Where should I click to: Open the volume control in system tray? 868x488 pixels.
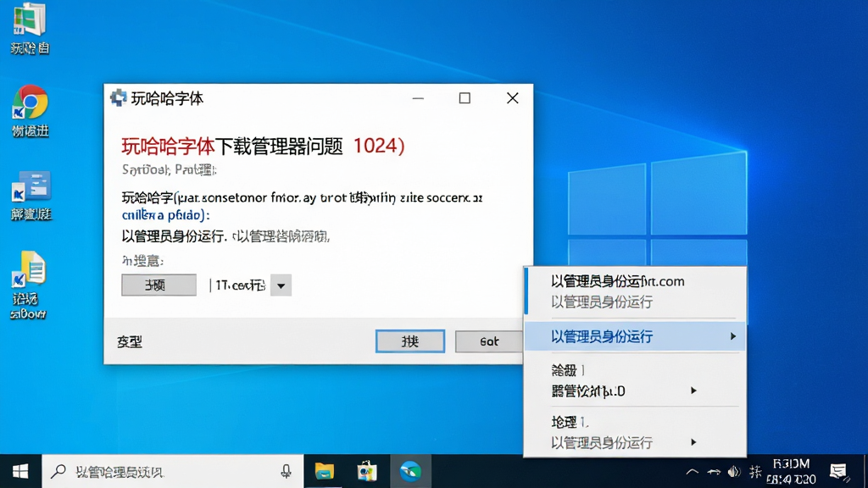coord(734,471)
